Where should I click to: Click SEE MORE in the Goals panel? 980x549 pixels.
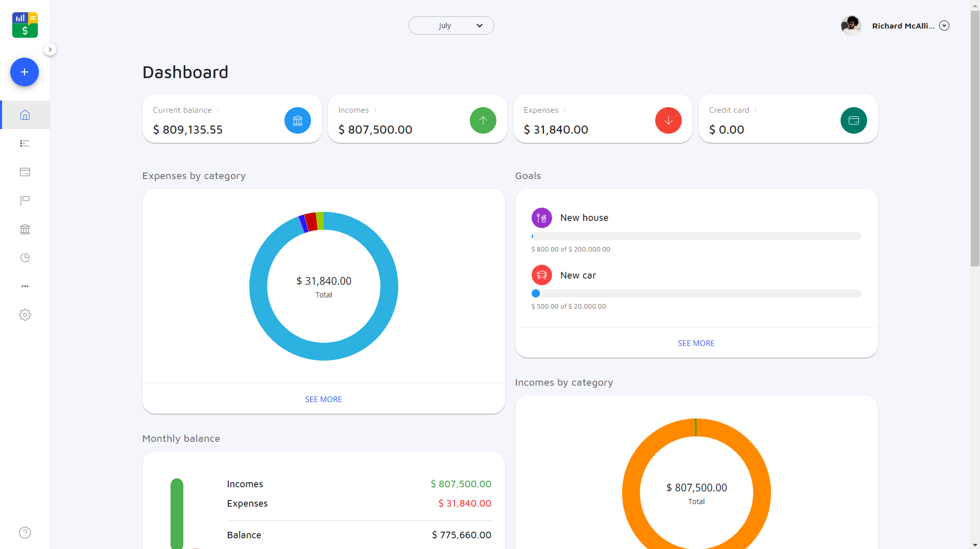point(696,343)
